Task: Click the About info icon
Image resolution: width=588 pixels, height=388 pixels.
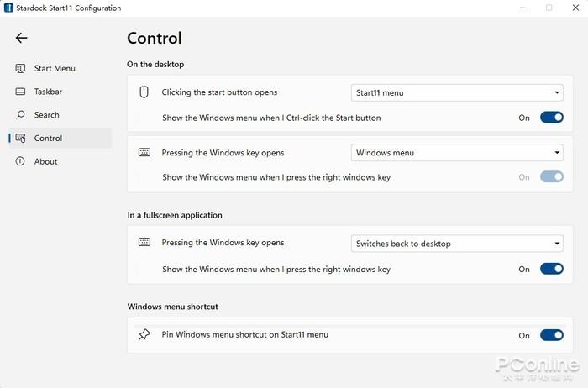Action: [x=20, y=161]
